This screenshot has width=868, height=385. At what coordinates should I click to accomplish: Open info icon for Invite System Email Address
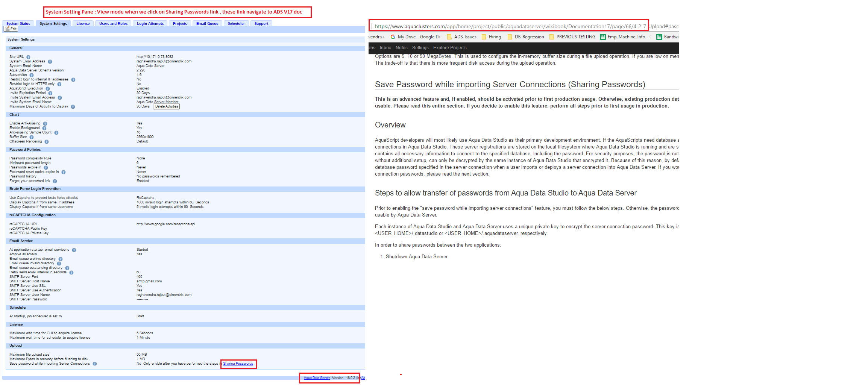click(x=60, y=98)
